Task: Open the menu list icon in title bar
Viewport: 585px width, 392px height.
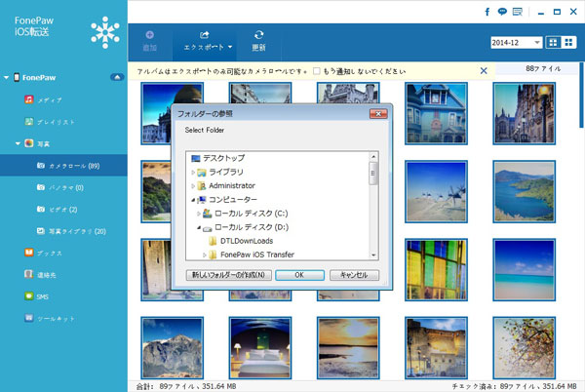Action: pyautogui.click(x=518, y=12)
